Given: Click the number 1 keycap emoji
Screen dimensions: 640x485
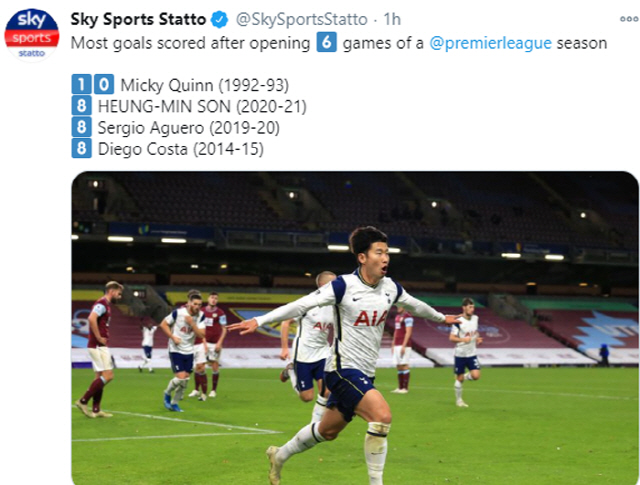Looking at the screenshot, I should [x=81, y=85].
